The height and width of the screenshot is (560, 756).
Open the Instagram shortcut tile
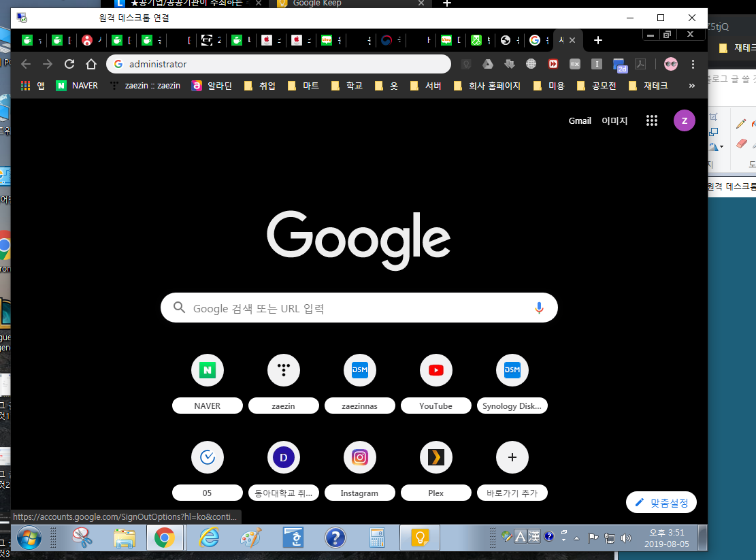pyautogui.click(x=360, y=471)
